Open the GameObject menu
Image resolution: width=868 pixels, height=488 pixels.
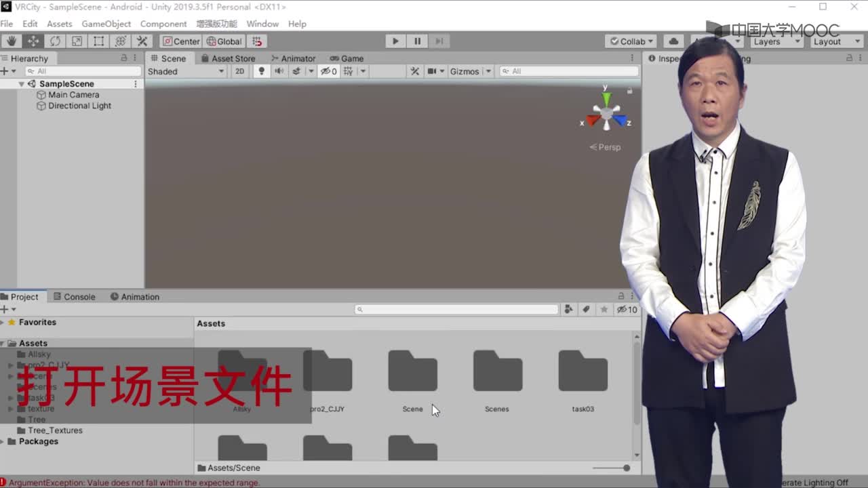[x=106, y=24]
